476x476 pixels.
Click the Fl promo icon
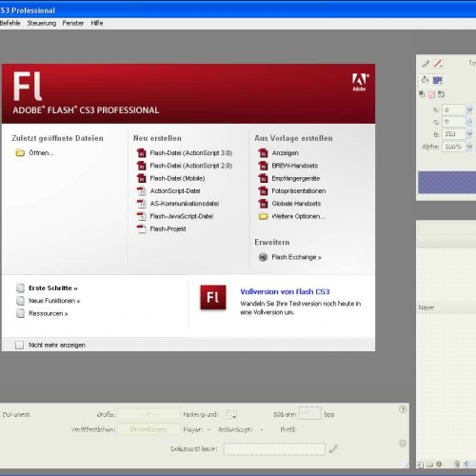point(213,297)
